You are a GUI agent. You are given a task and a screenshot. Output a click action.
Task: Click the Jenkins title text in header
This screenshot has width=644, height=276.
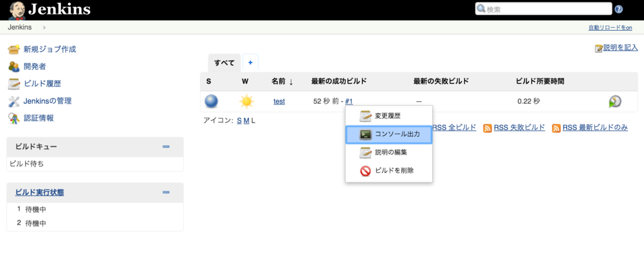pyautogui.click(x=59, y=9)
